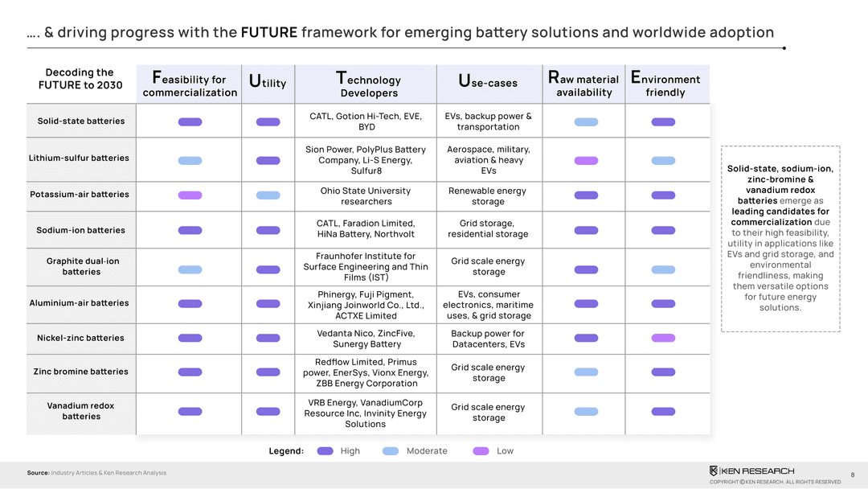
Task: Click the High legend color pill
Action: (325, 451)
